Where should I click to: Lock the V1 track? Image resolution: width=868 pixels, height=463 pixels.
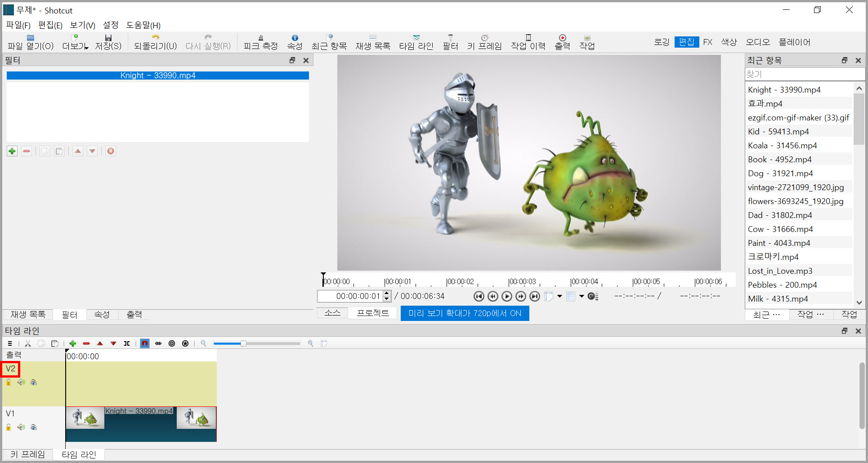coord(9,427)
